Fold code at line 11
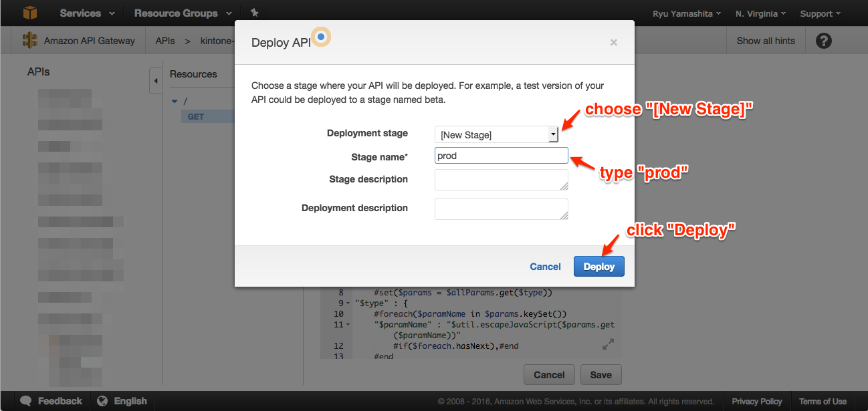The width and height of the screenshot is (868, 411). 349,324
